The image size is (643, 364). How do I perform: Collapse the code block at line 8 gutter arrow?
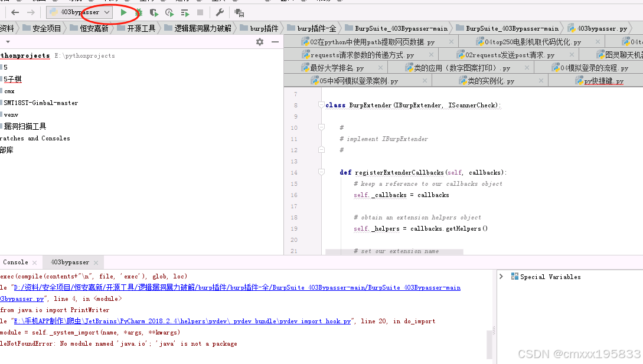(x=321, y=104)
